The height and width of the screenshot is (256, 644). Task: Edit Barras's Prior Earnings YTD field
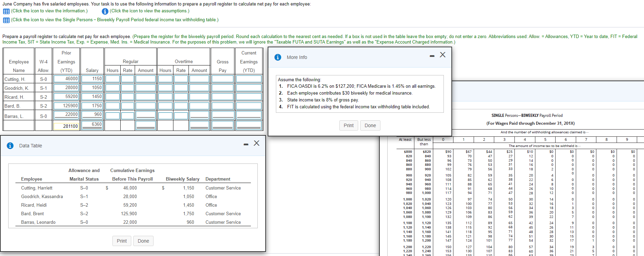coord(66,114)
